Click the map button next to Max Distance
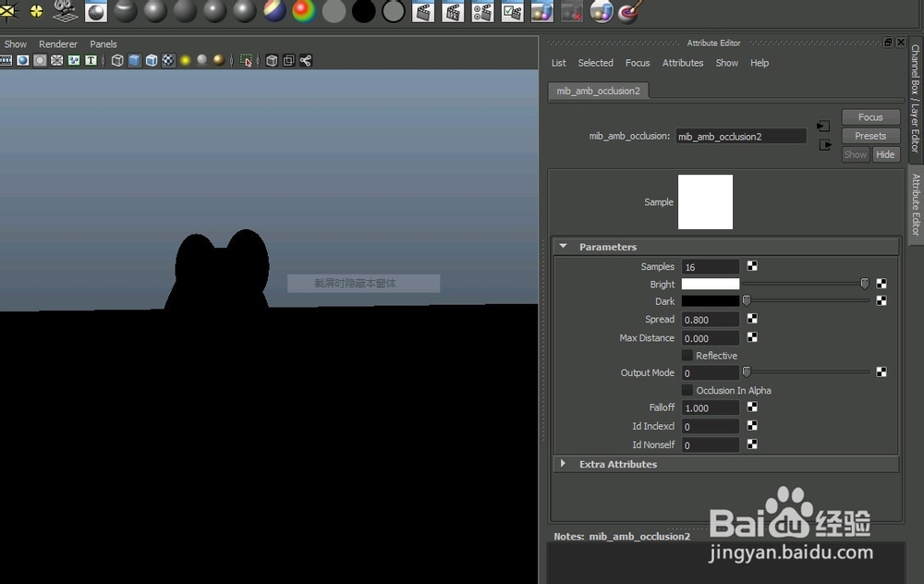This screenshot has height=584, width=924. [x=752, y=337]
